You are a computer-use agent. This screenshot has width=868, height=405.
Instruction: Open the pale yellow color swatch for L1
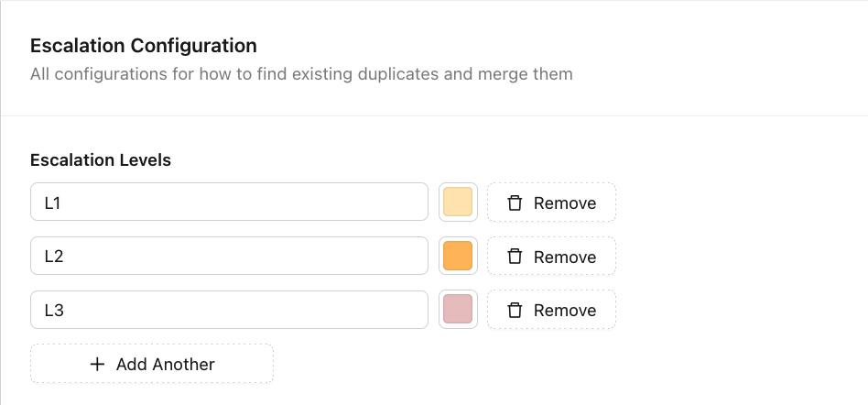[x=458, y=202]
